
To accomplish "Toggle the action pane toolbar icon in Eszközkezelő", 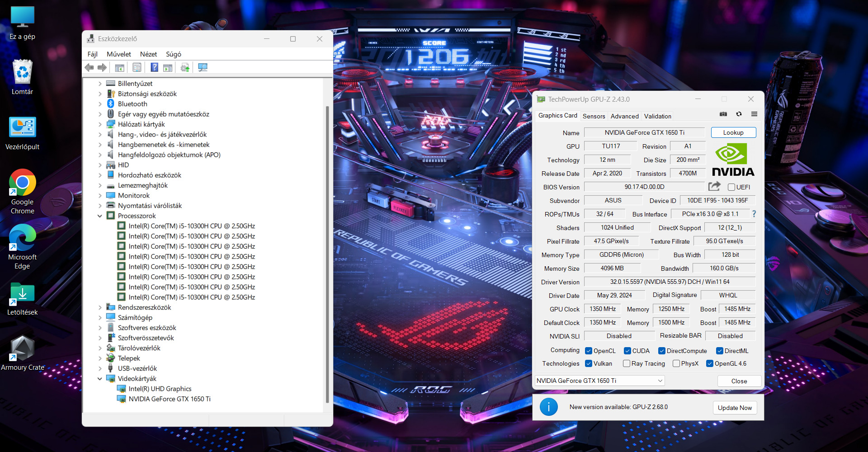I will pos(168,67).
